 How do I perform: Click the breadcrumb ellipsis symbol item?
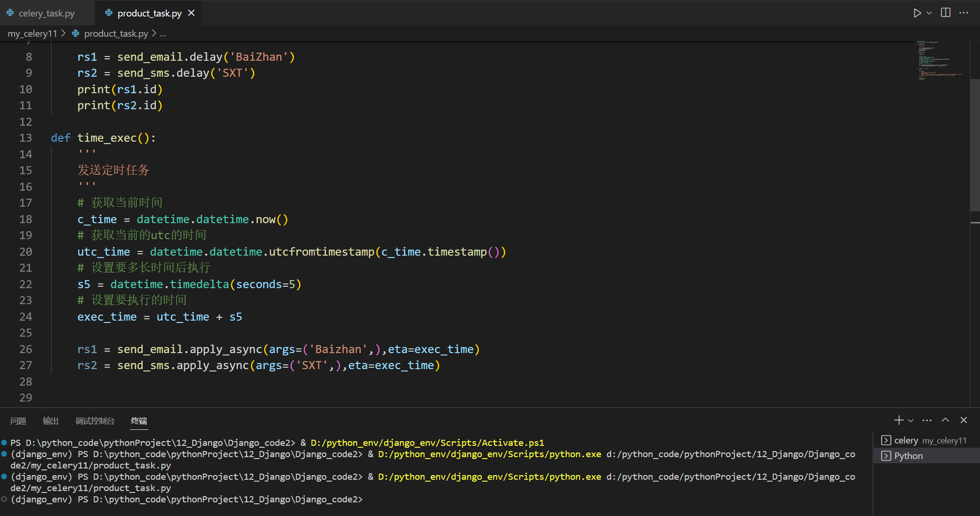tap(163, 33)
